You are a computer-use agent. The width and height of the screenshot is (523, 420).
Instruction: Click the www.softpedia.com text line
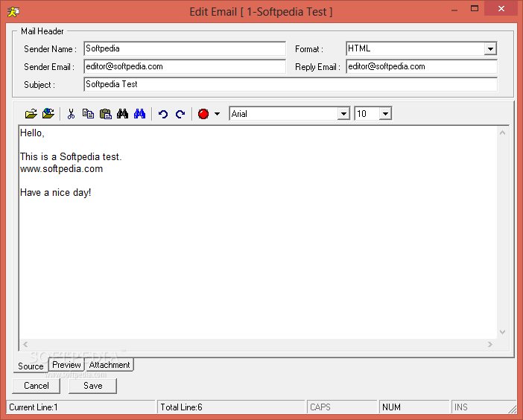61,168
